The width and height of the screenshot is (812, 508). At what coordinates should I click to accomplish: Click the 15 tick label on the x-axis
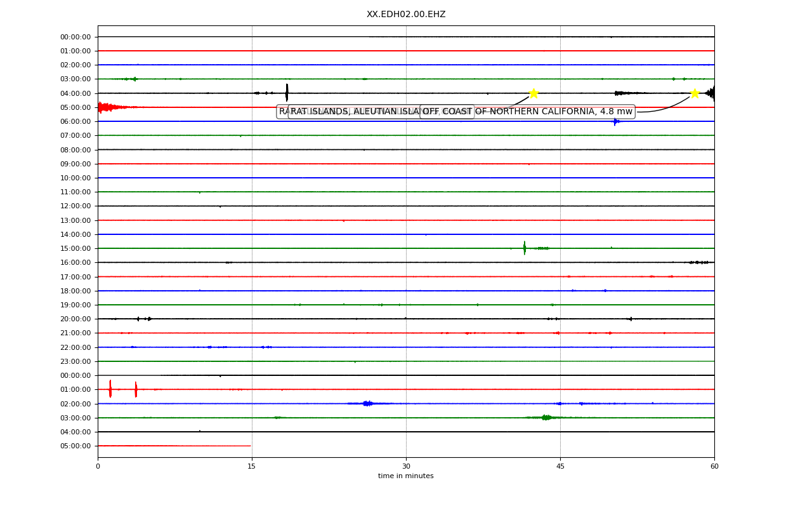(x=252, y=467)
